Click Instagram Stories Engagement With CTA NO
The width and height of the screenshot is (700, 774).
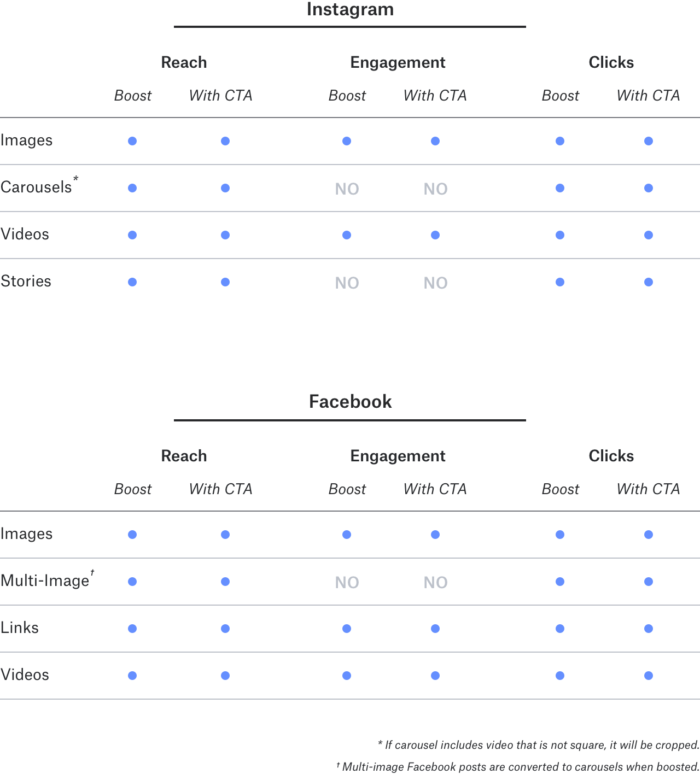[x=436, y=283]
